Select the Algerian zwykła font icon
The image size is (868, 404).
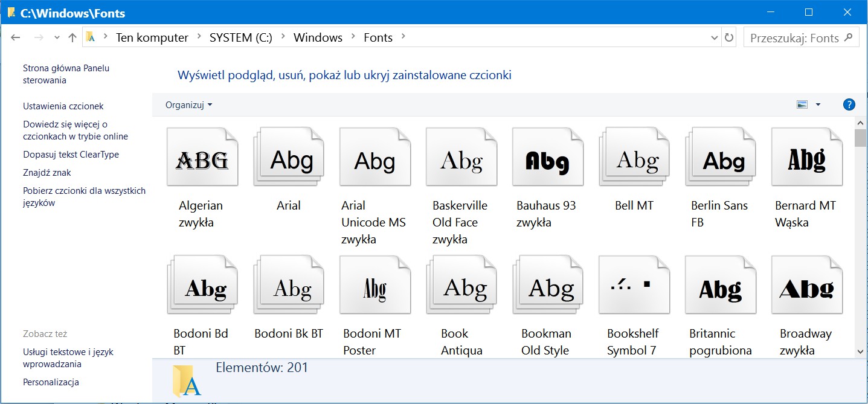(x=202, y=156)
